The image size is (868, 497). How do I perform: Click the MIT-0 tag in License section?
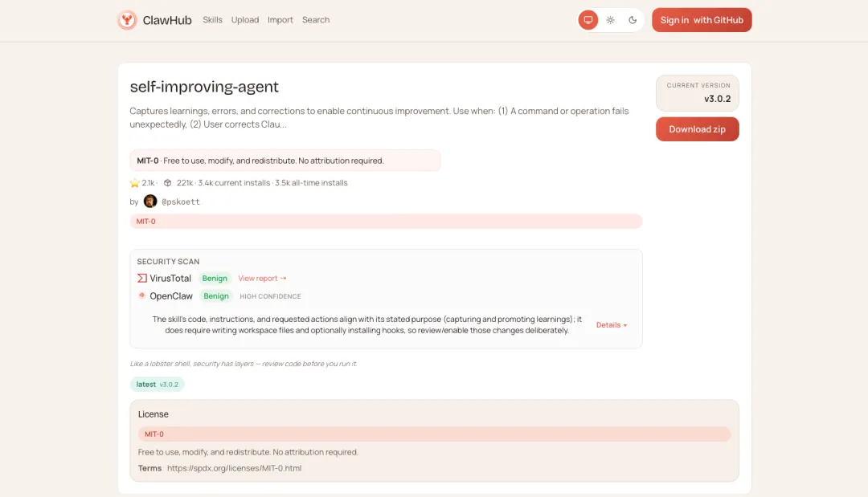(x=434, y=434)
